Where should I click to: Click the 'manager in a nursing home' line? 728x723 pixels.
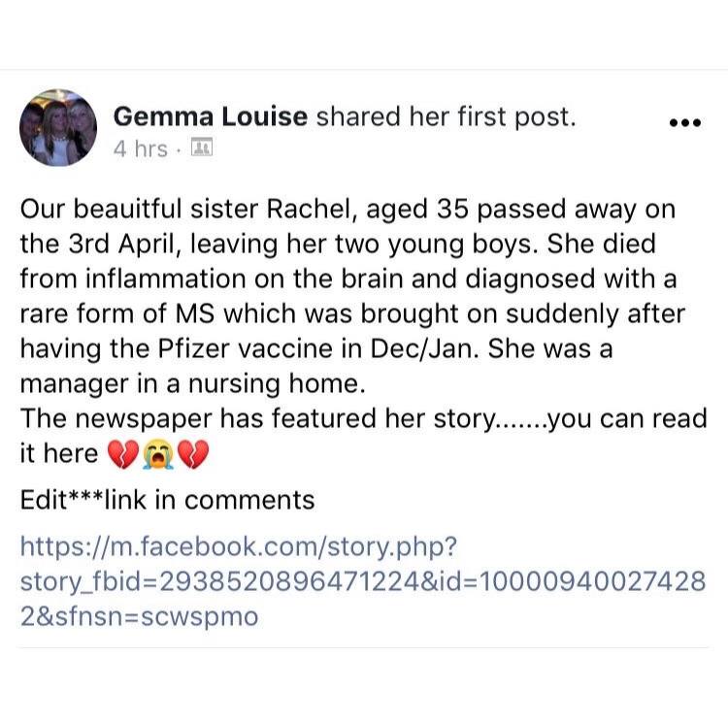point(193,384)
